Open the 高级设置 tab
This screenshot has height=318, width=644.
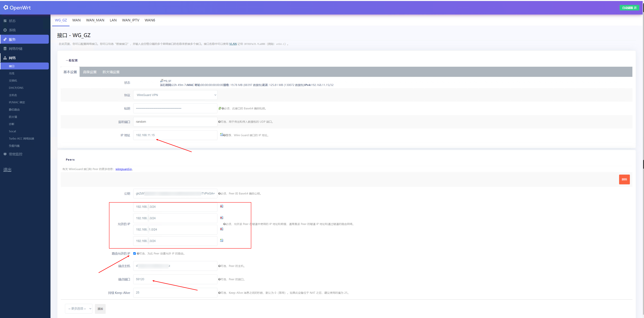[90, 72]
